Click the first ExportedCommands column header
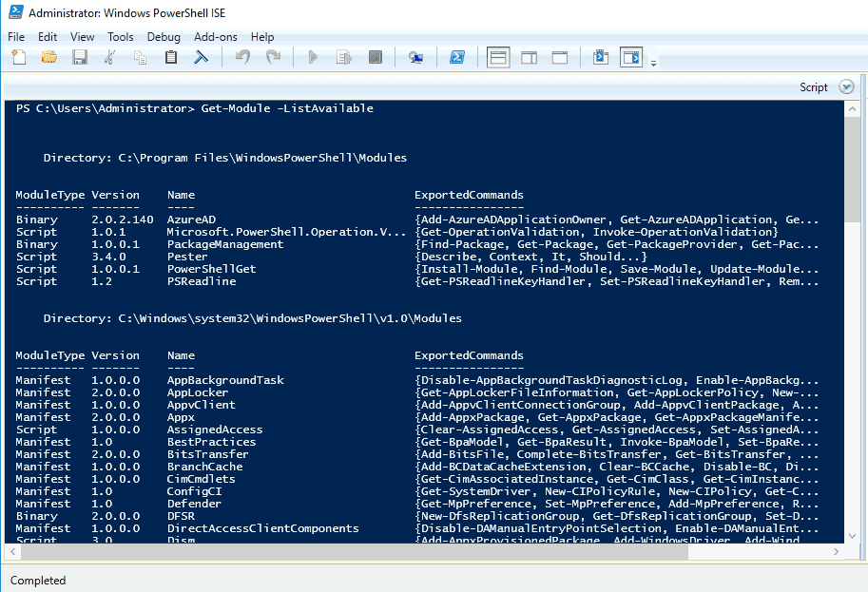The image size is (868, 592). tap(469, 195)
